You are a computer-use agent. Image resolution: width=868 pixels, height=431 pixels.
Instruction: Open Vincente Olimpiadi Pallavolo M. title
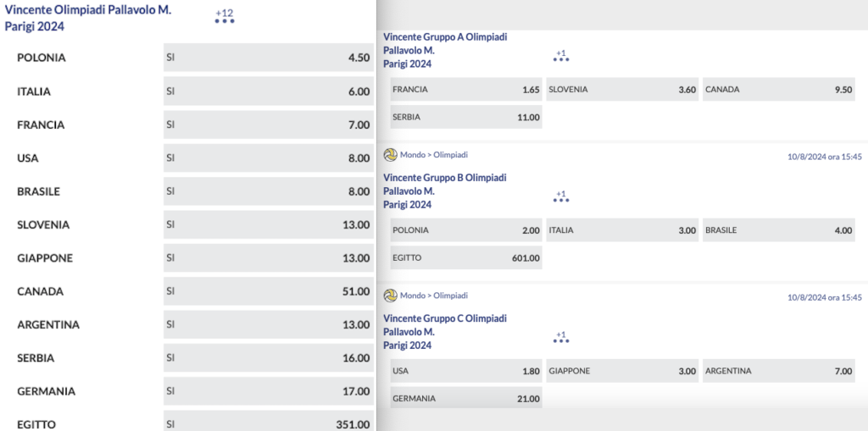pyautogui.click(x=88, y=19)
